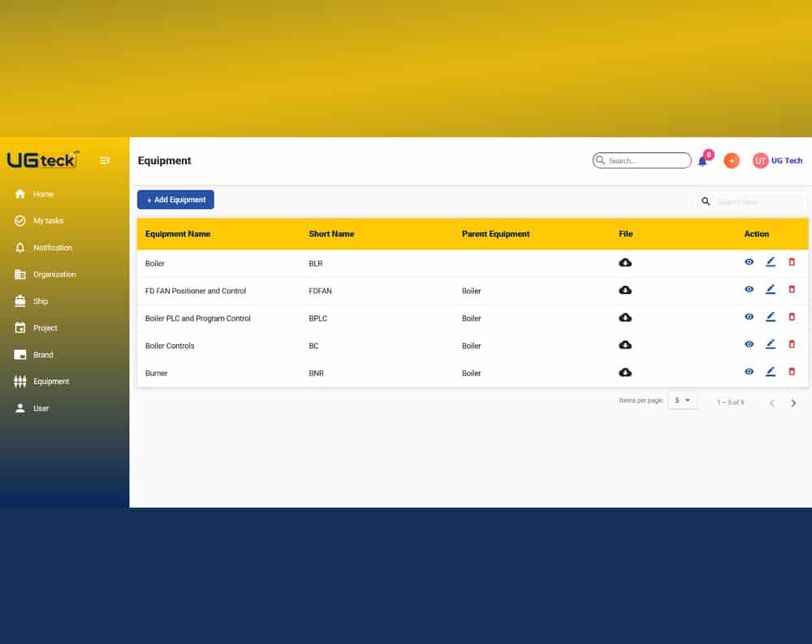Image resolution: width=812 pixels, height=644 pixels.
Task: Click the UGteck logo
Action: click(43, 160)
